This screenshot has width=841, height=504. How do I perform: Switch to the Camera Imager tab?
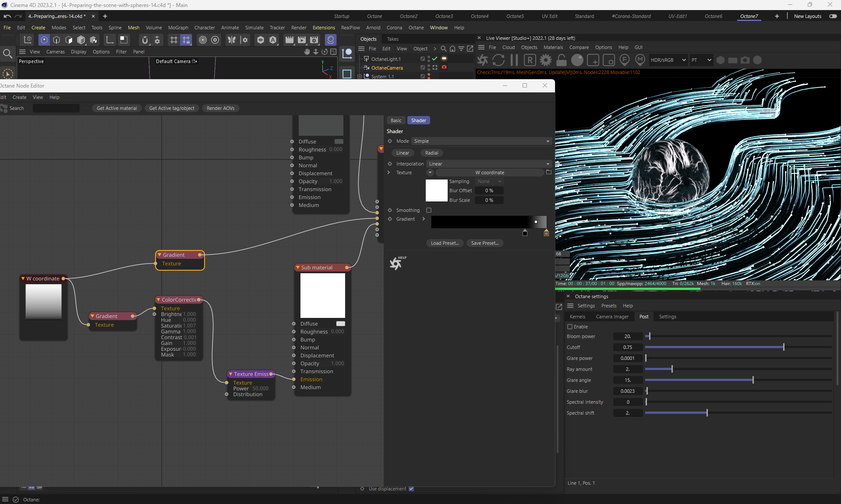point(612,317)
